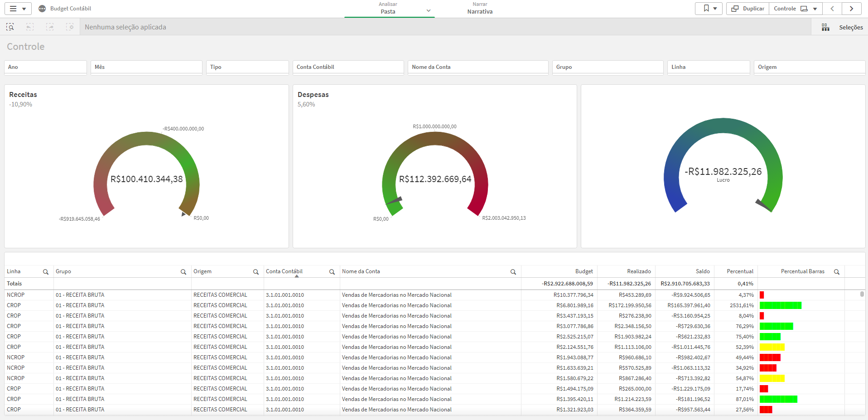Open the app navigation hamburger menu
The height and width of the screenshot is (420, 868).
(x=14, y=8)
